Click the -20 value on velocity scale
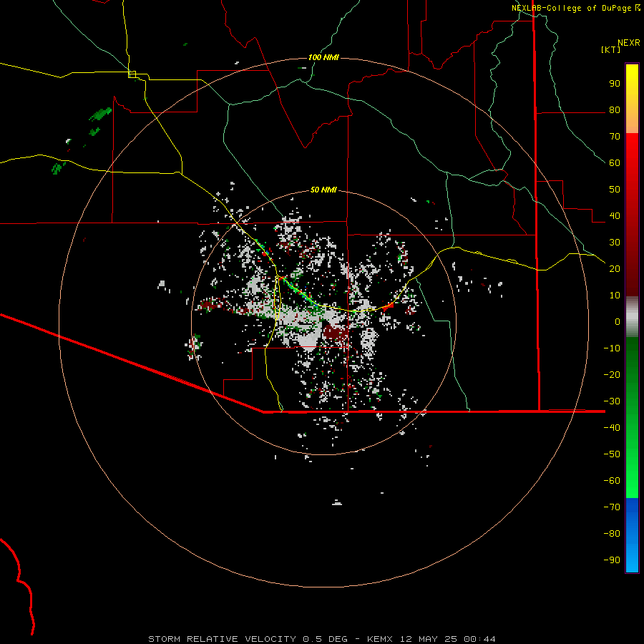Viewport: 644px width, 644px height. pos(612,374)
